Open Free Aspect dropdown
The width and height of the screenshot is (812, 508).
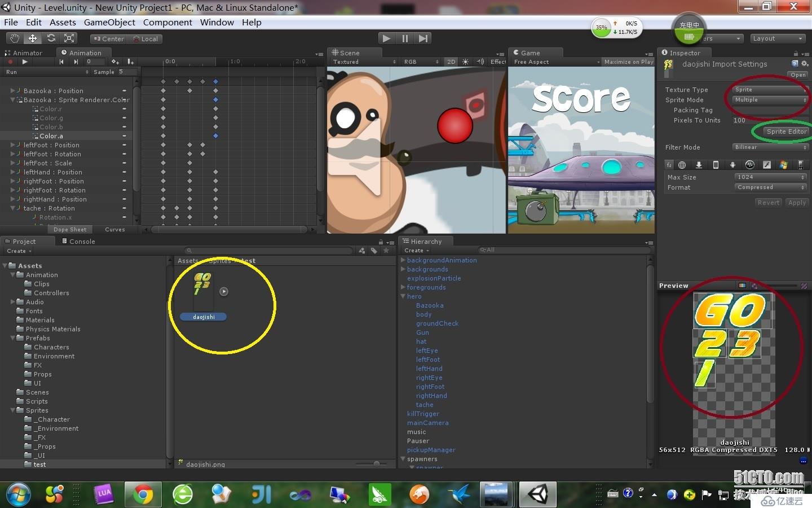[556, 62]
